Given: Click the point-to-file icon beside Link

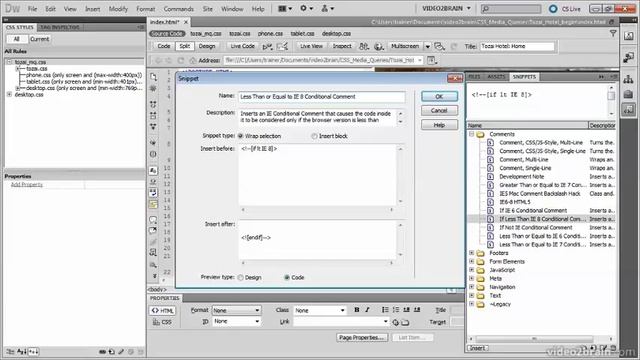Looking at the screenshot, I should [x=395, y=322].
